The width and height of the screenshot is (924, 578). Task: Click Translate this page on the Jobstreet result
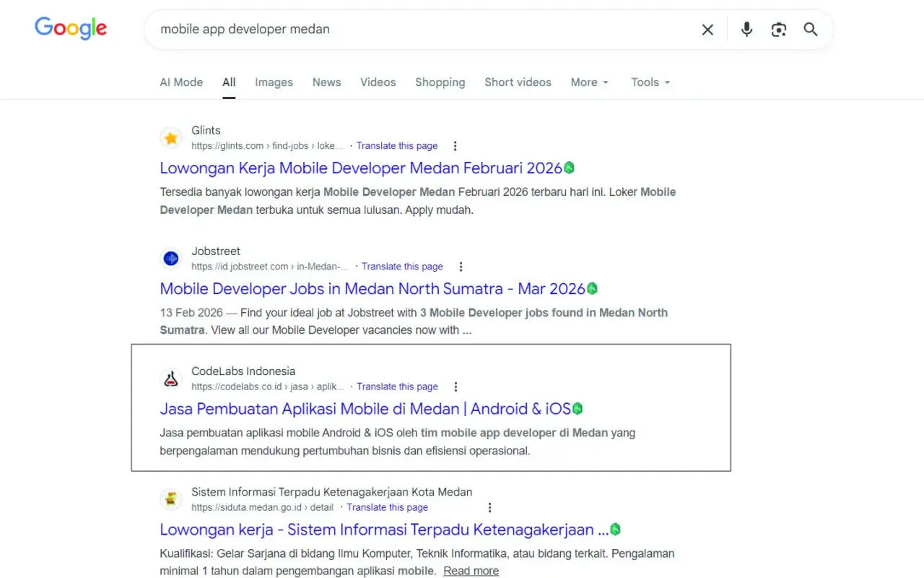402,266
